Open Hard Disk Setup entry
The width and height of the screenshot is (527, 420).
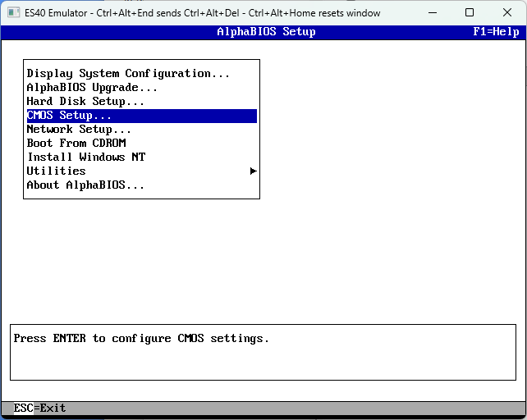[x=141, y=102]
